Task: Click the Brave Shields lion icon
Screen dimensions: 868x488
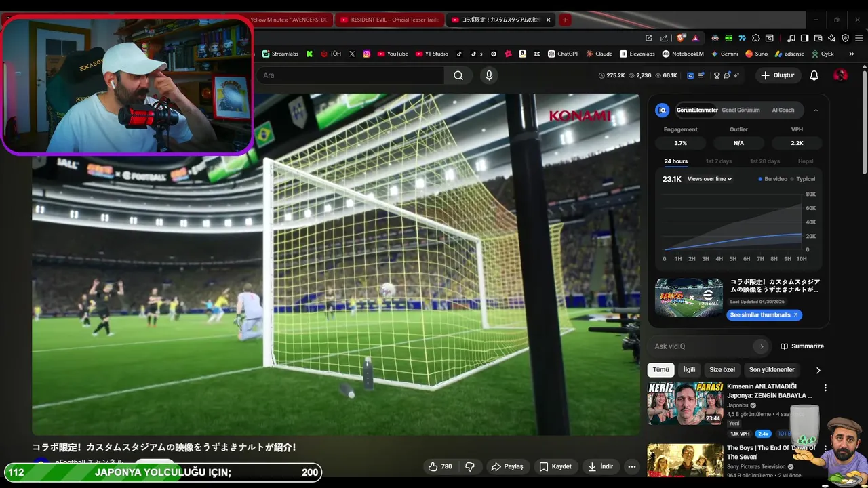Action: coord(681,38)
